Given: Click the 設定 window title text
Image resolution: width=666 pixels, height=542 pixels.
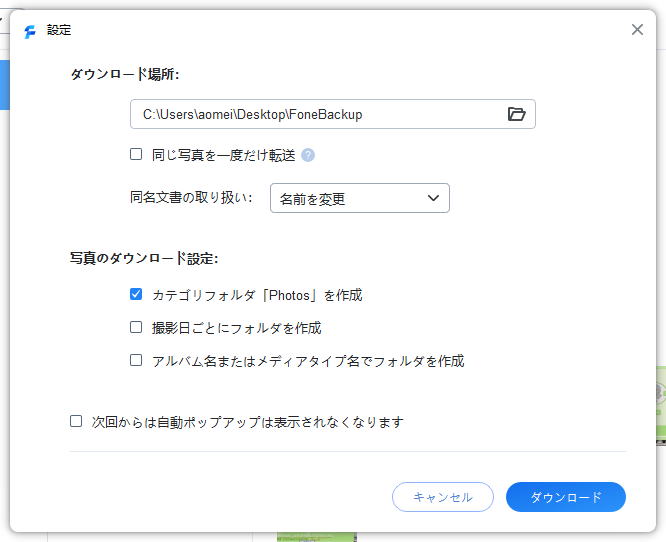Looking at the screenshot, I should point(59,31).
